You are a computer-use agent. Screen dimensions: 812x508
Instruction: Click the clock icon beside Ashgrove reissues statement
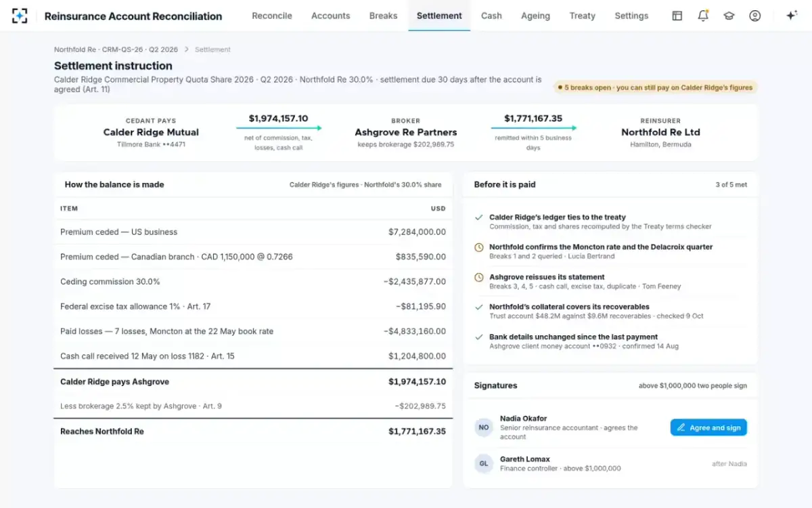pyautogui.click(x=479, y=278)
